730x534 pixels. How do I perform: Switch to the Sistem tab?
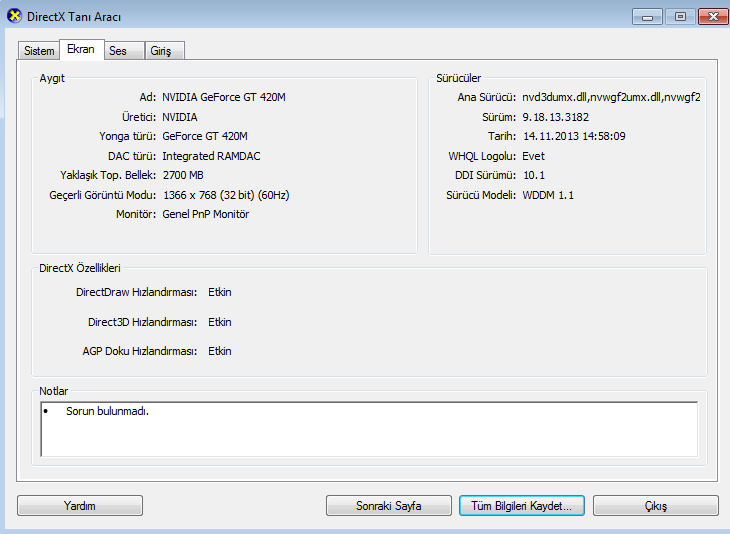tap(39, 51)
